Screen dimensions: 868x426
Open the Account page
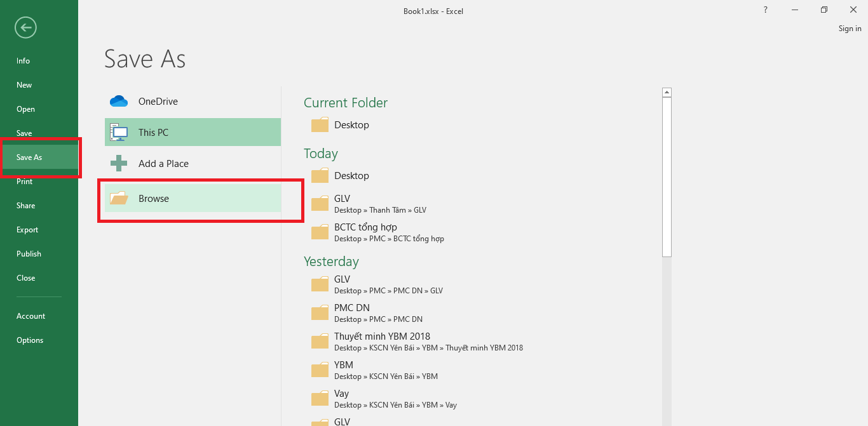[x=31, y=316]
